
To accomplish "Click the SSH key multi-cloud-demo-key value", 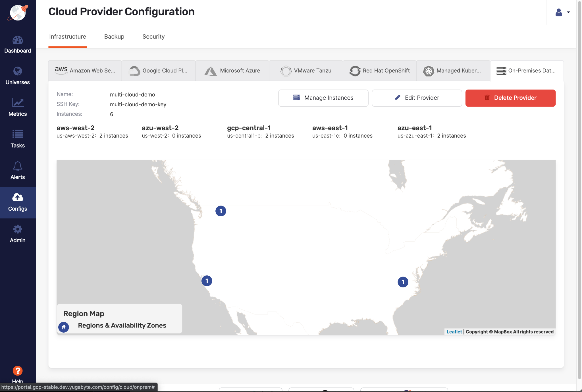I will (x=138, y=105).
